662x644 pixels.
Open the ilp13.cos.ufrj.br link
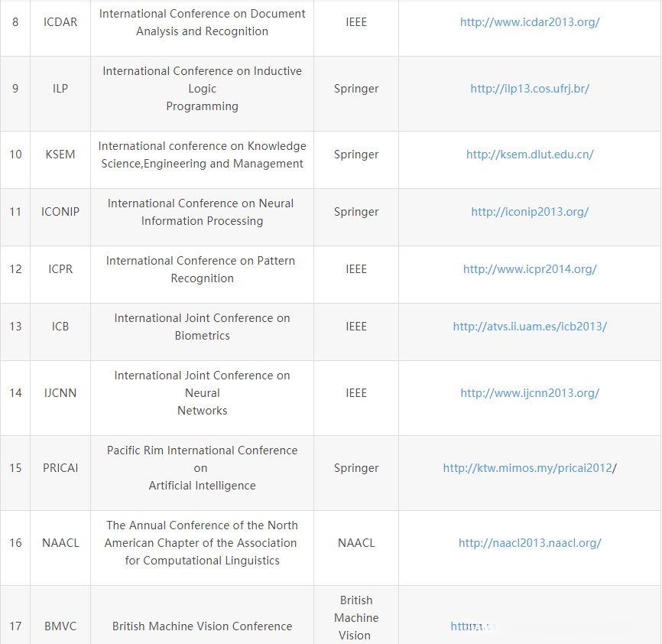point(530,89)
